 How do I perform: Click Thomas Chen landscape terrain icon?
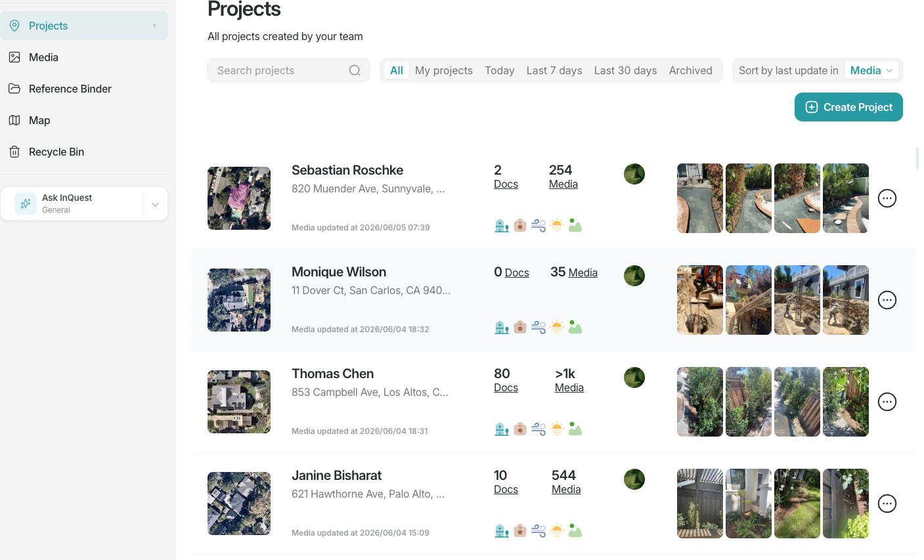[x=575, y=429]
